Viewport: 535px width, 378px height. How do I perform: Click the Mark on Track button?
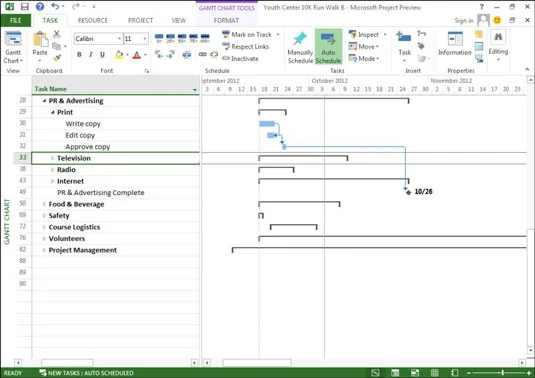coord(247,34)
